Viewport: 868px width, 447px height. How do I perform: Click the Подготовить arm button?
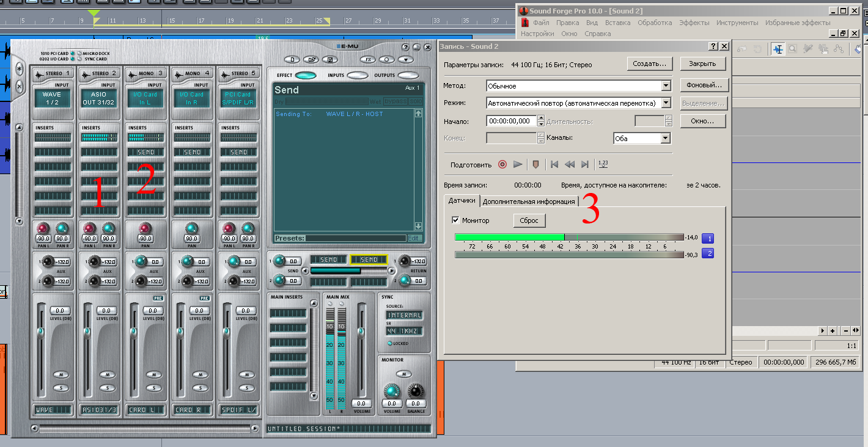tap(471, 165)
